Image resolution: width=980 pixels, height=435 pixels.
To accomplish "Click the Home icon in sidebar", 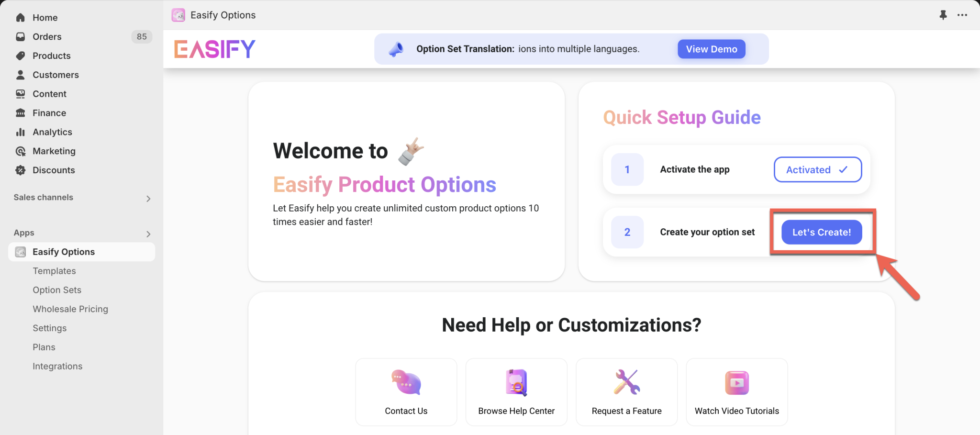I will pos(20,18).
